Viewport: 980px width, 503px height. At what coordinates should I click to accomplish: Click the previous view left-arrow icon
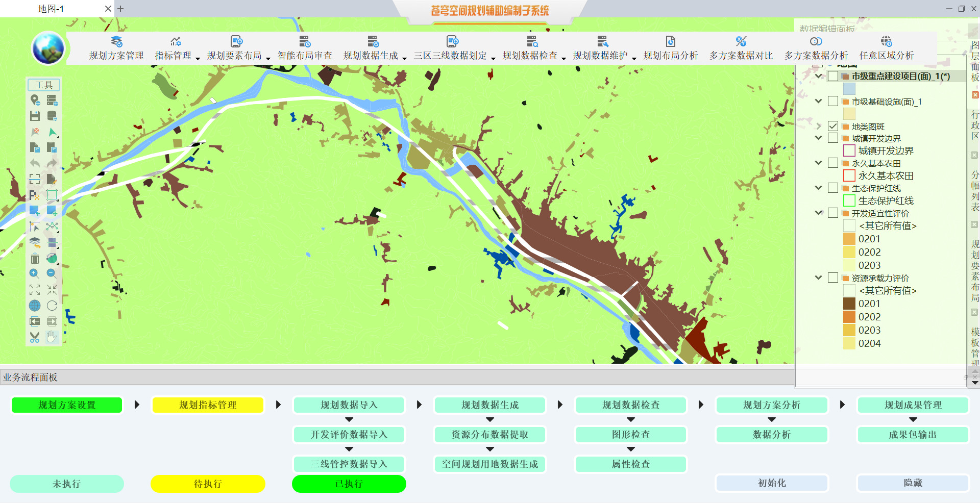pyautogui.click(x=35, y=321)
